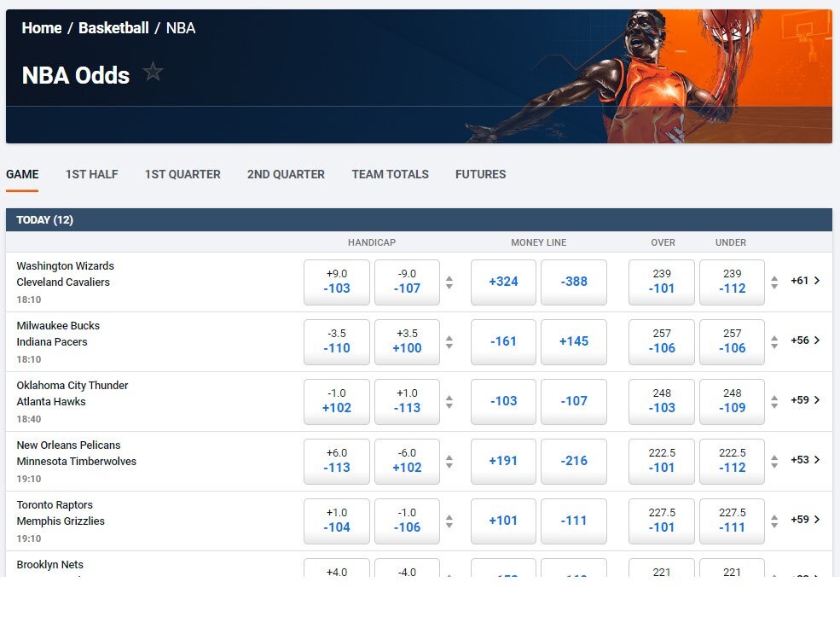The height and width of the screenshot is (617, 840).
Task: Expand +61 additional markets for Wizards-Cavaliers
Action: pos(803,280)
